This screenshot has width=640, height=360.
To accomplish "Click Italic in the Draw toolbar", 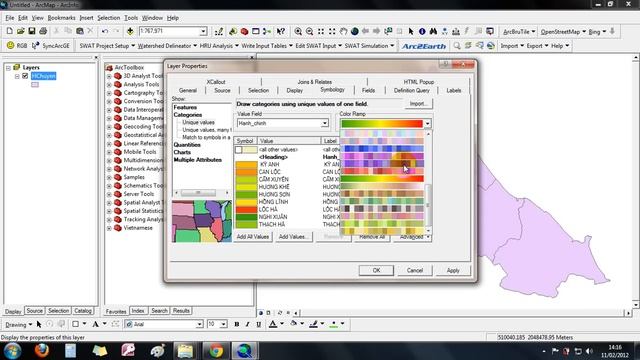I will (247, 324).
